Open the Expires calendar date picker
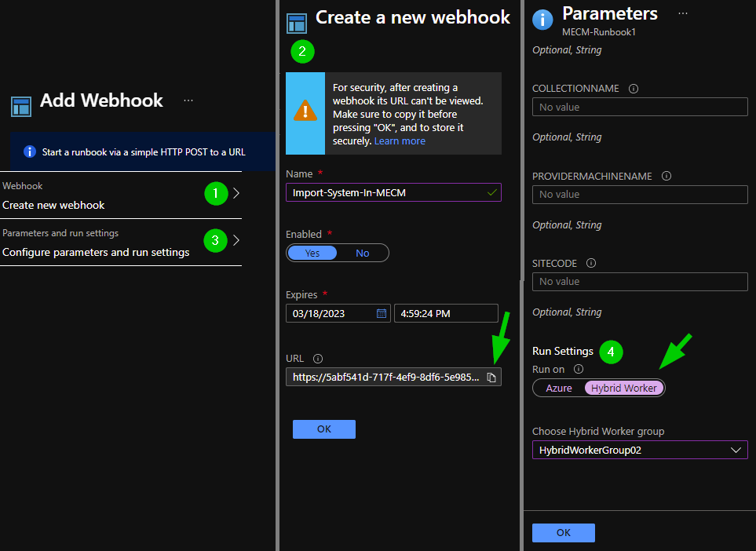The image size is (756, 551). [382, 313]
